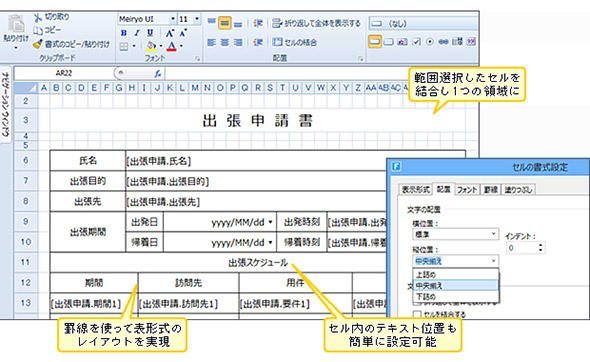
Task: Click the fill color bucket icon
Action: 151,46
